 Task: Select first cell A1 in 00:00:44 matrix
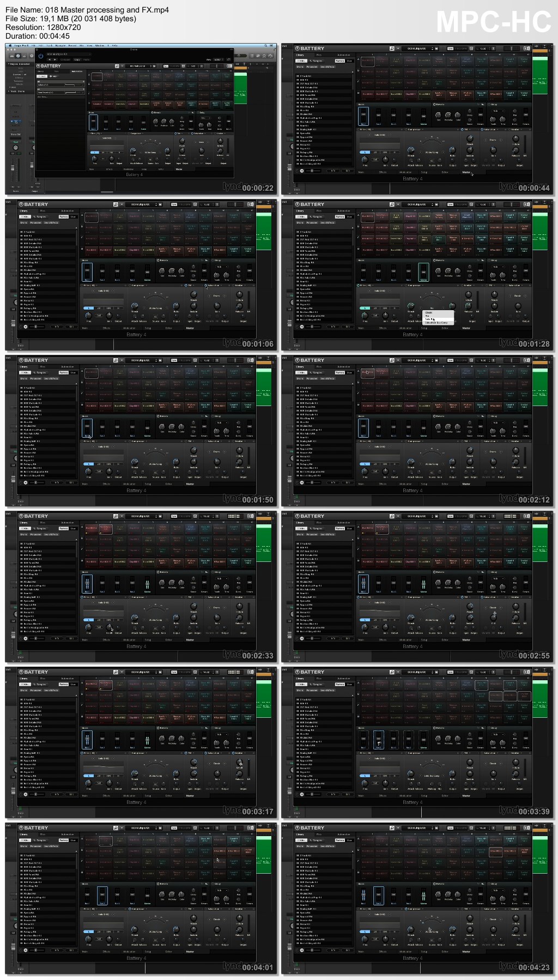[x=367, y=62]
